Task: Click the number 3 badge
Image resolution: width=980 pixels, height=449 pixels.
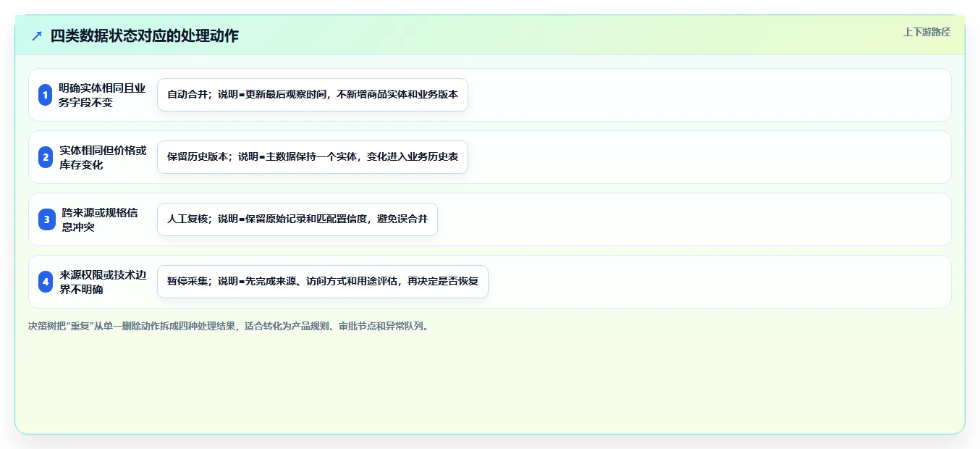Action: [46, 219]
